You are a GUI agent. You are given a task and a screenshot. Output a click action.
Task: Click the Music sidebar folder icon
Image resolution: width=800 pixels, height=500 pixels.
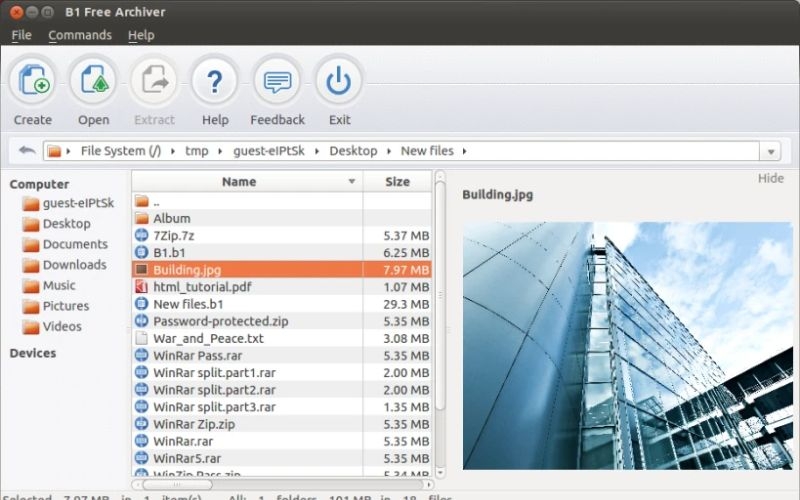(31, 286)
